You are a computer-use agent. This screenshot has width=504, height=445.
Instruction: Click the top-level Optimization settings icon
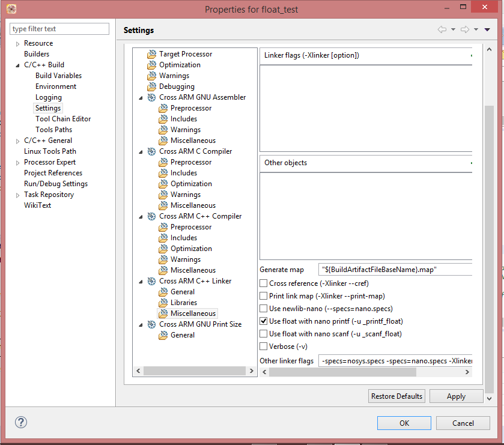click(x=152, y=65)
